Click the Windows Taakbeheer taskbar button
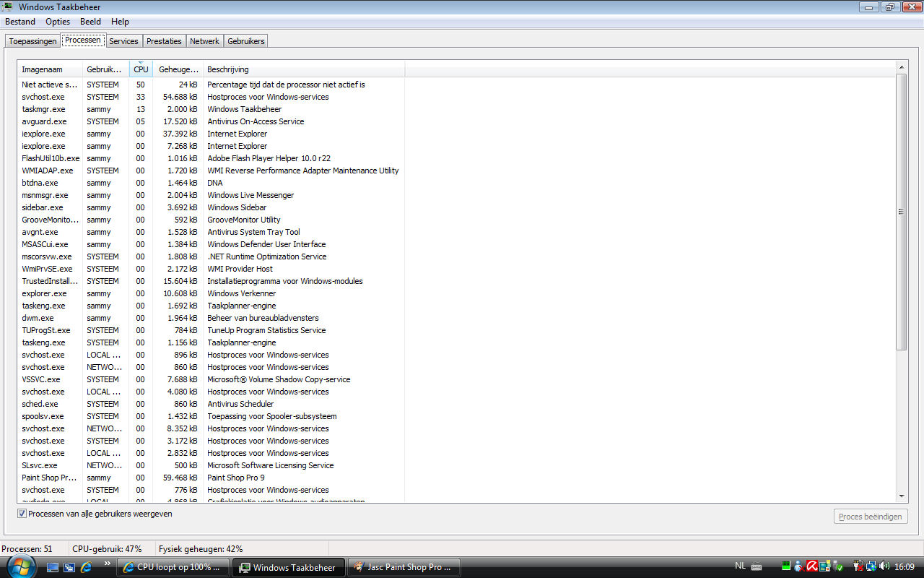The image size is (924, 578). click(289, 567)
